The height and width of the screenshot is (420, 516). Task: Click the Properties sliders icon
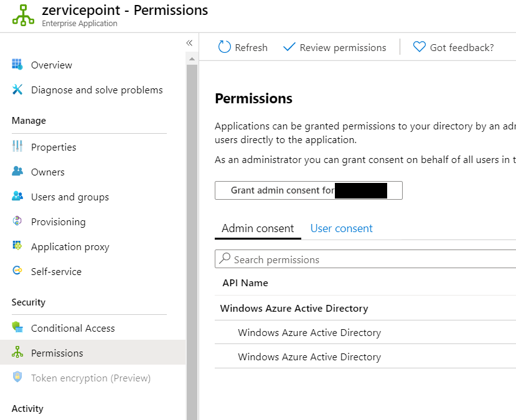pyautogui.click(x=17, y=147)
